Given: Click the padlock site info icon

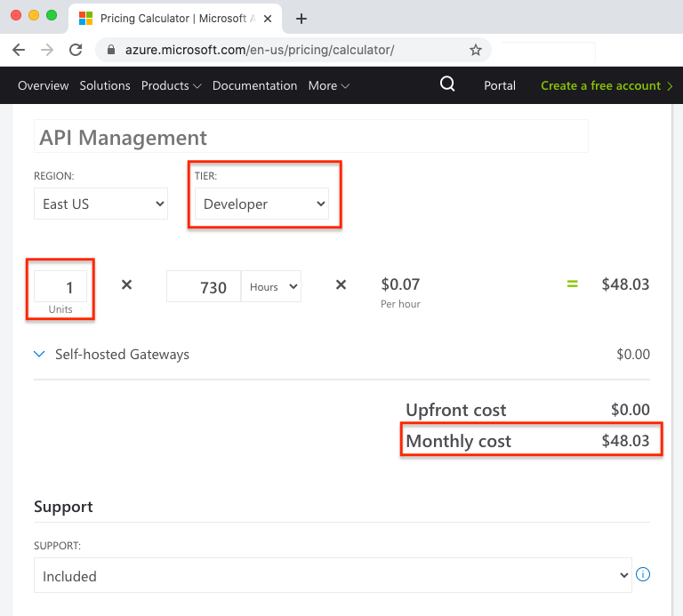Looking at the screenshot, I should pyautogui.click(x=111, y=50).
